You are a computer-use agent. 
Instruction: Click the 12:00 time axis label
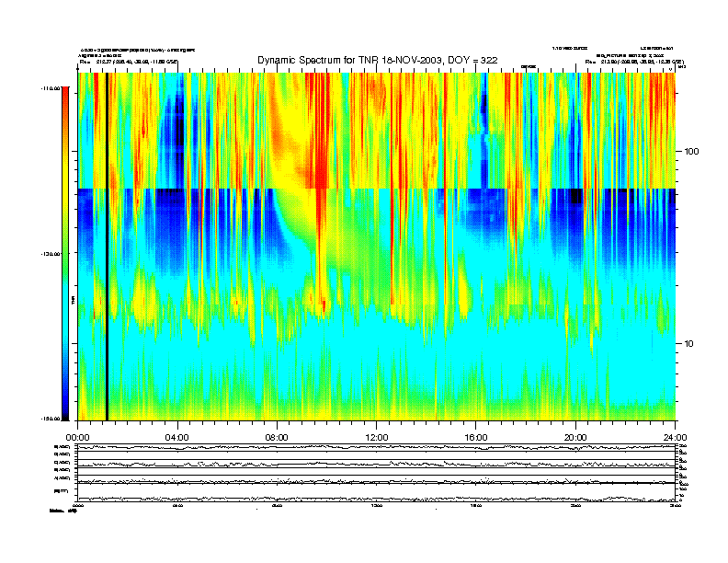coord(377,427)
